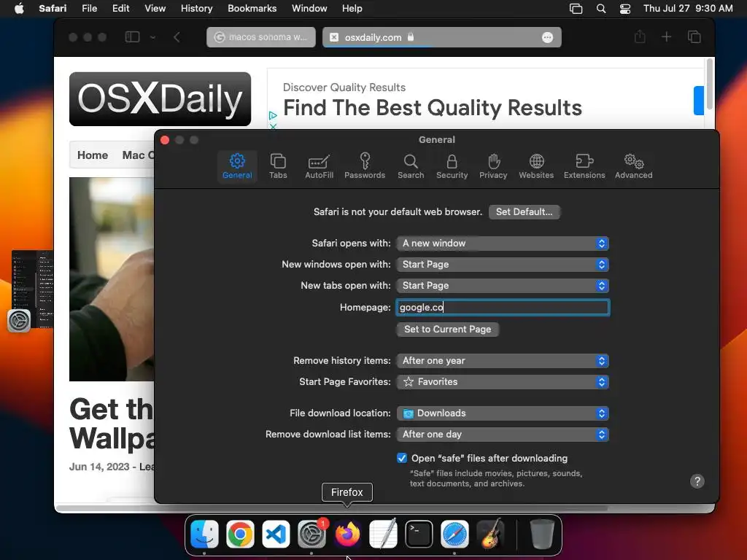Expand the Start Page Favorites dropdown
Screen dimensions: 747x560
pyautogui.click(x=503, y=382)
